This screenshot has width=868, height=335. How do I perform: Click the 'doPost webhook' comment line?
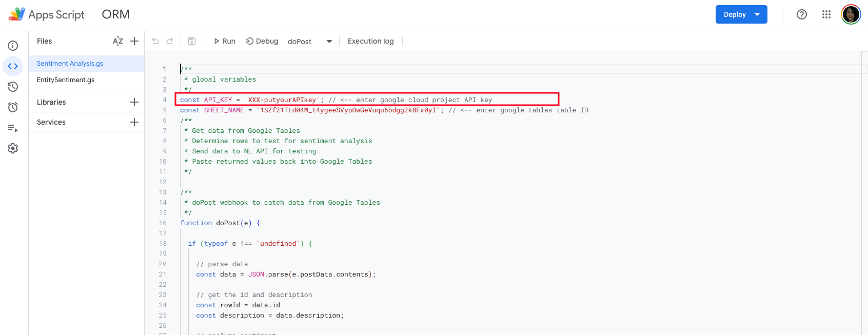282,203
